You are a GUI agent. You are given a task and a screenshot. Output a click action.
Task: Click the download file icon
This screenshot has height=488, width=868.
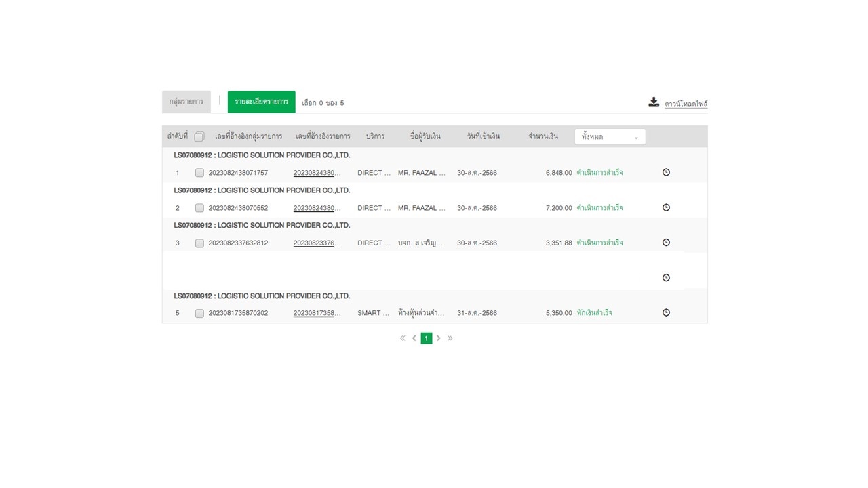pyautogui.click(x=654, y=102)
